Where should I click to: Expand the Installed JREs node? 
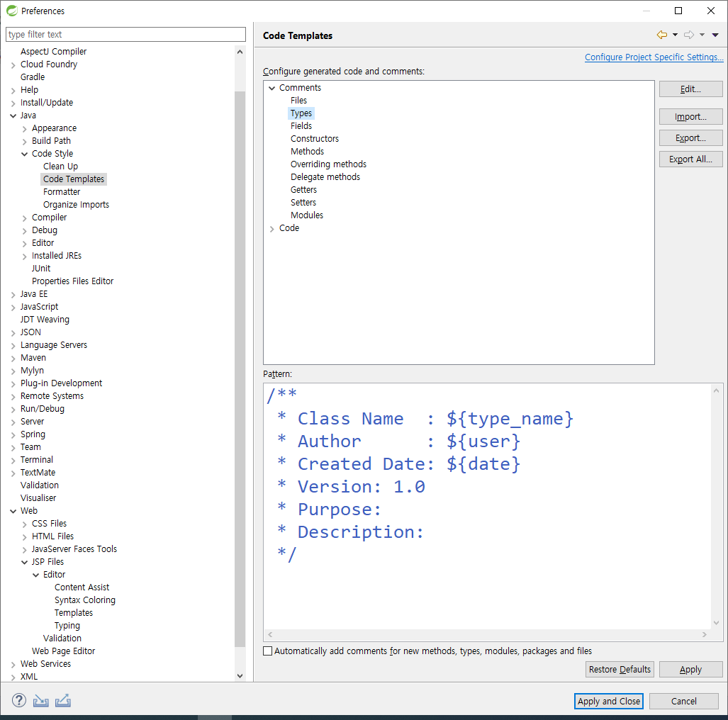(x=25, y=257)
